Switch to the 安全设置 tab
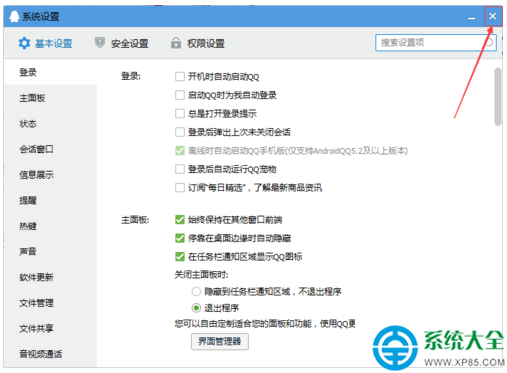507x373 pixels. 122,43
